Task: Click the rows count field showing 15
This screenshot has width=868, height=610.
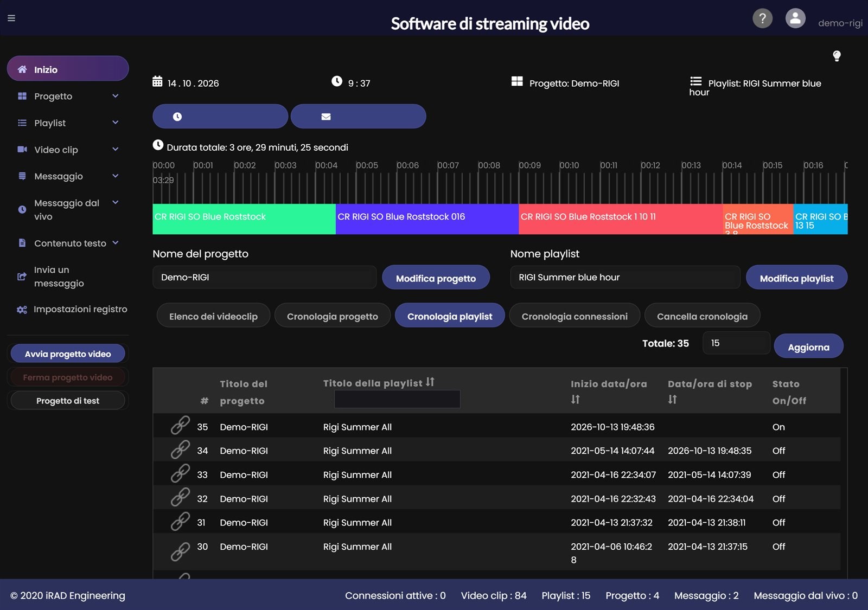Action: (x=736, y=343)
